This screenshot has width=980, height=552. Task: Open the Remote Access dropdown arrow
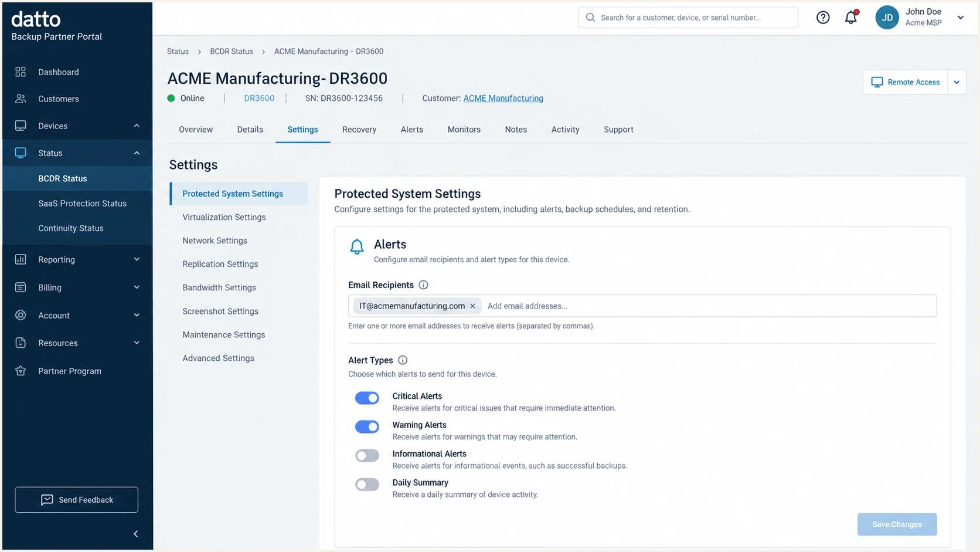[957, 82]
